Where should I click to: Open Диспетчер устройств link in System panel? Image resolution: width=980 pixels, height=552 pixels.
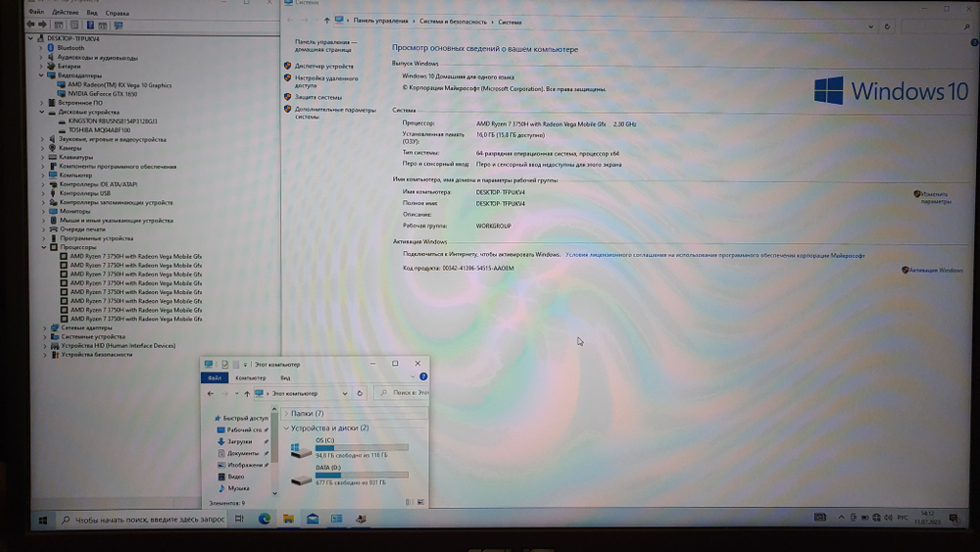coord(323,66)
